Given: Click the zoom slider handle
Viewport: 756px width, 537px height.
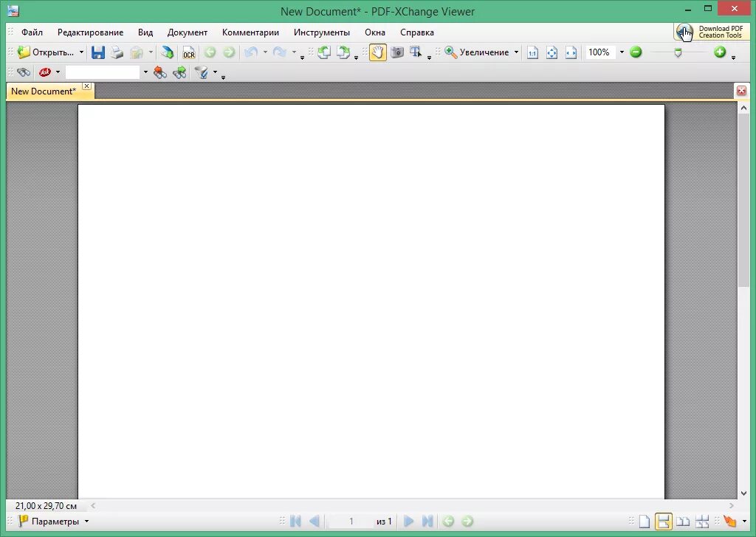Looking at the screenshot, I should point(678,52).
